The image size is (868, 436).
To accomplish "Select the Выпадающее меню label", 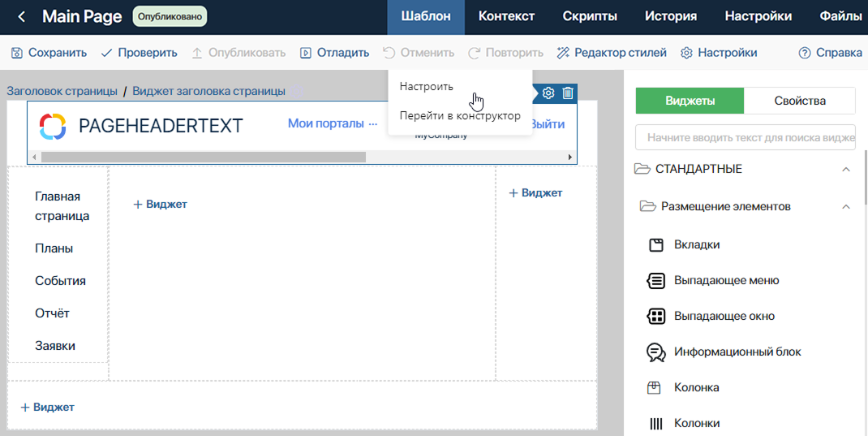I will [726, 280].
